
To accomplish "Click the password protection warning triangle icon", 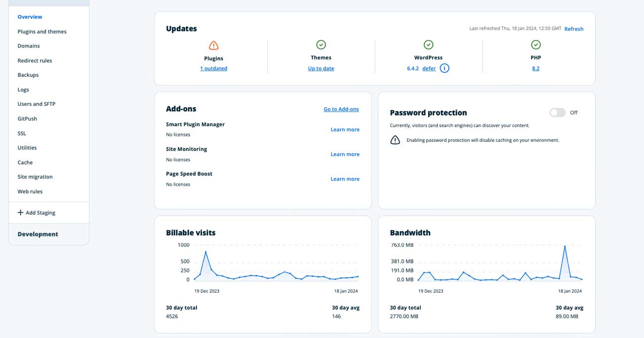I will pos(395,140).
